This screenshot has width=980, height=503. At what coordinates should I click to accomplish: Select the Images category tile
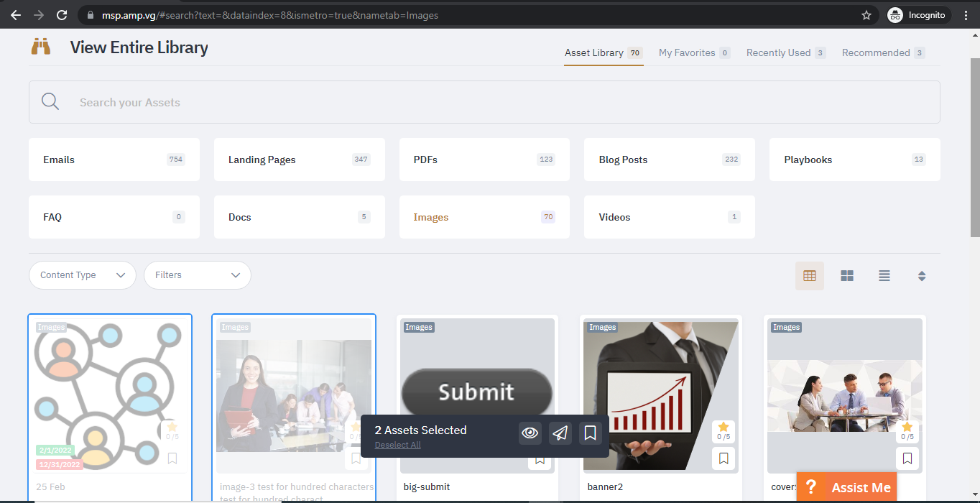(484, 217)
